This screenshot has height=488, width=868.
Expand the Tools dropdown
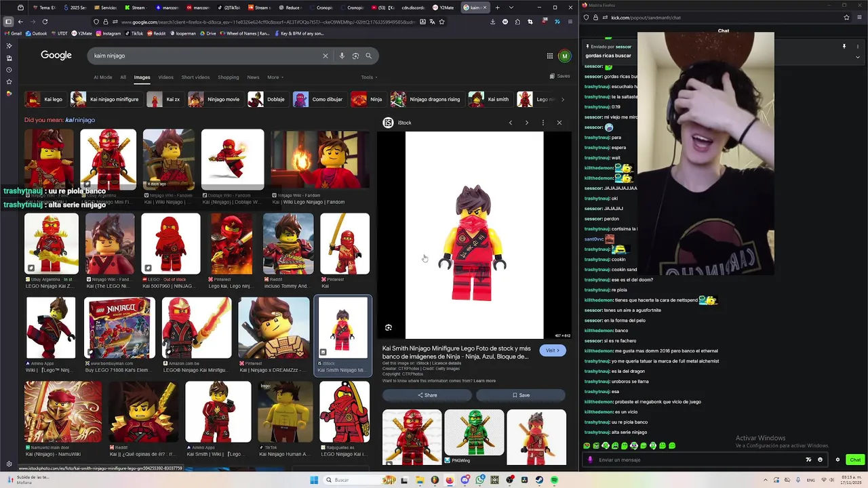tap(370, 77)
